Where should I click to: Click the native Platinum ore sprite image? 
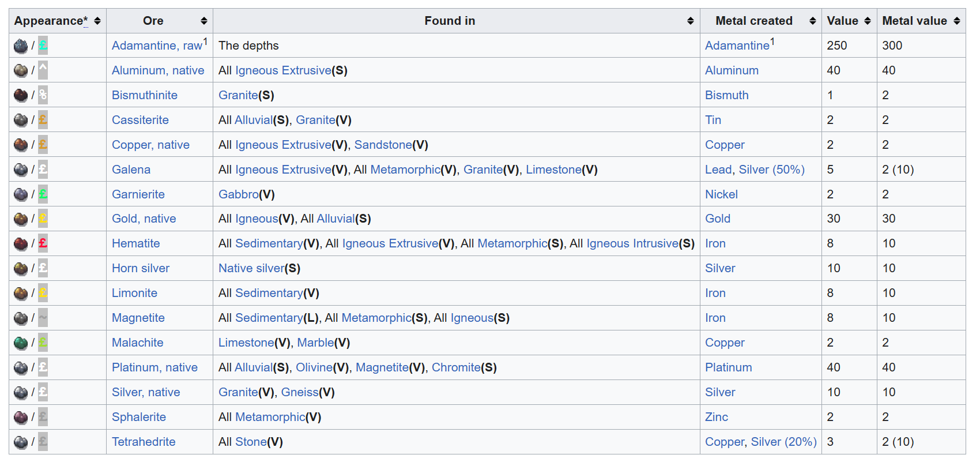point(21,367)
